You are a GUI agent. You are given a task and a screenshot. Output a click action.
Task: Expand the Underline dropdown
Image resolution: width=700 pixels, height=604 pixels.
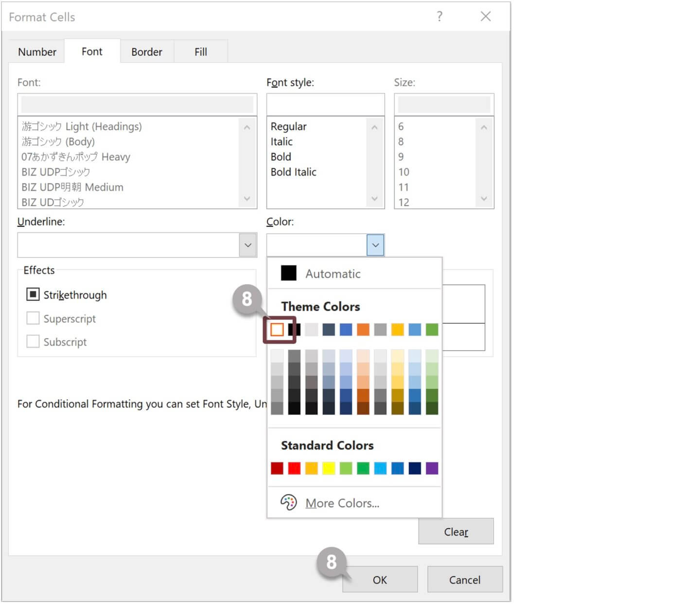pyautogui.click(x=247, y=245)
